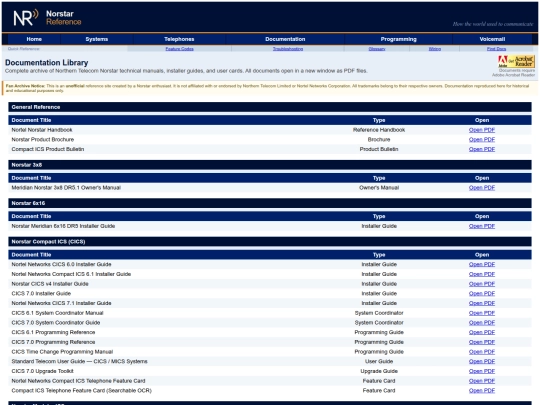Open PDF for Nortel Networks CICS 6.0 Installer Guide
This screenshot has height=405, width=540.
482,264
